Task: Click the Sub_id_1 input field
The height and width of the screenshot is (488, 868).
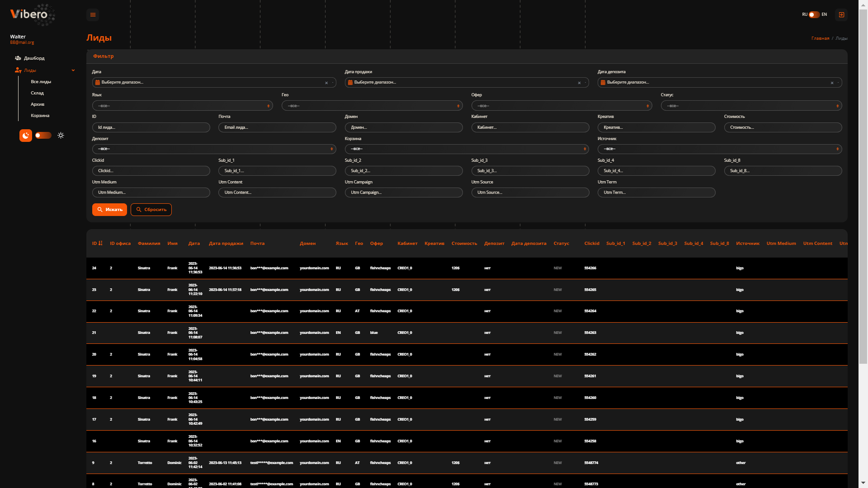Action: (277, 171)
